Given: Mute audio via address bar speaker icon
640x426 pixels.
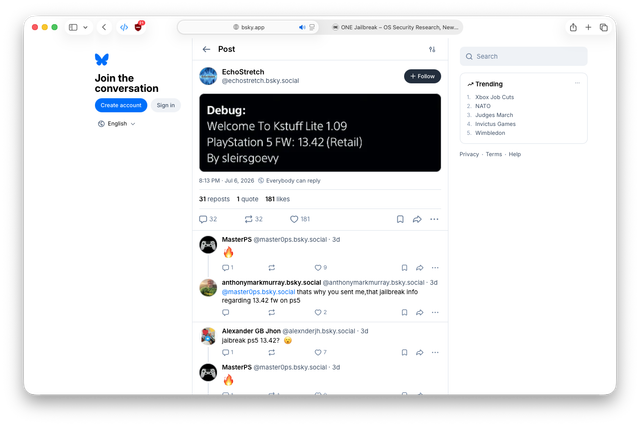Looking at the screenshot, I should (302, 27).
